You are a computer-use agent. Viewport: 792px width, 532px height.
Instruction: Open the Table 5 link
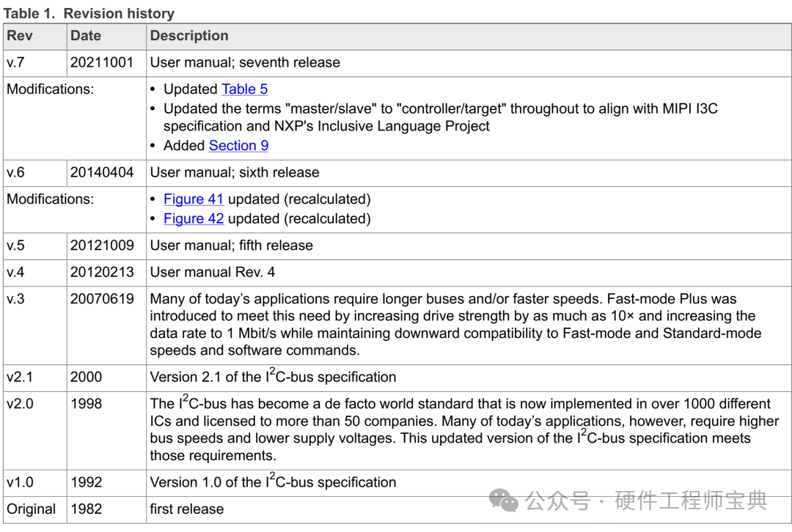[x=244, y=89]
